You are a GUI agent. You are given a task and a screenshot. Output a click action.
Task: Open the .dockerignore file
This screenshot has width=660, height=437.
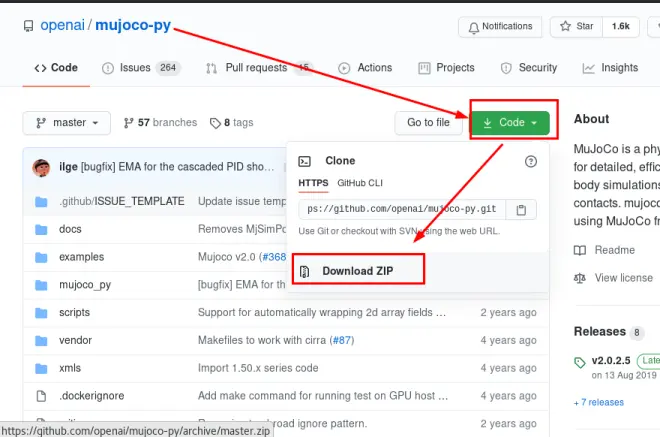pos(92,396)
